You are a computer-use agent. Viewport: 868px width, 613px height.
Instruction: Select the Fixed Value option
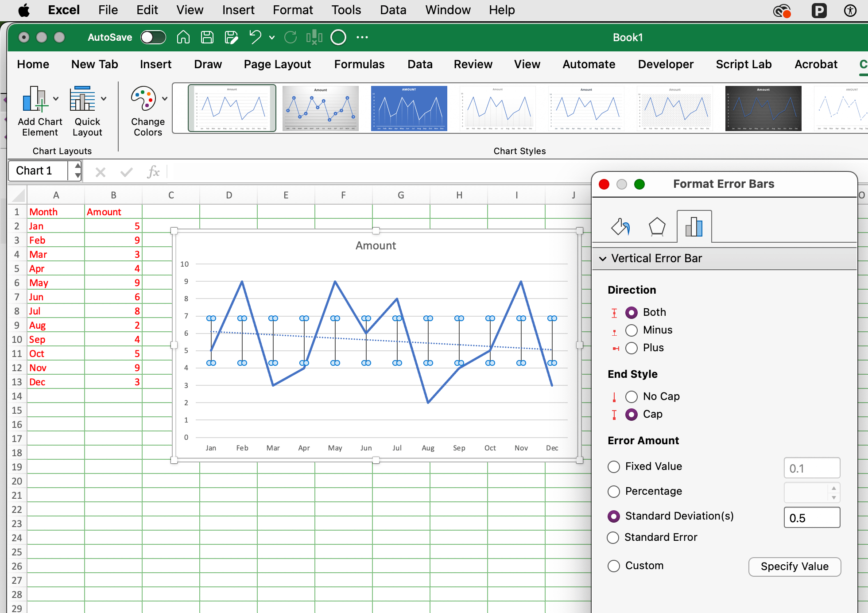(614, 467)
